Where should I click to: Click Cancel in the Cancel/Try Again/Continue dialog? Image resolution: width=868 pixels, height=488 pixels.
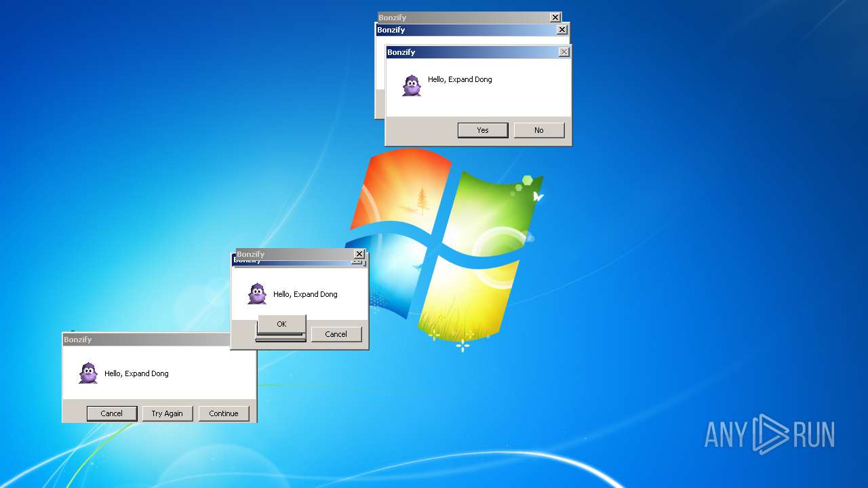[x=112, y=413]
